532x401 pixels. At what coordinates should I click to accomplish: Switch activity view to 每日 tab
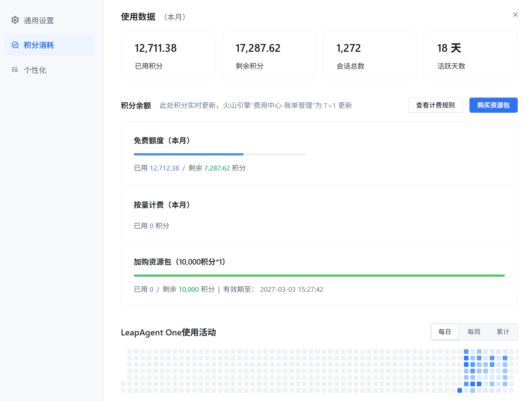[x=445, y=332]
